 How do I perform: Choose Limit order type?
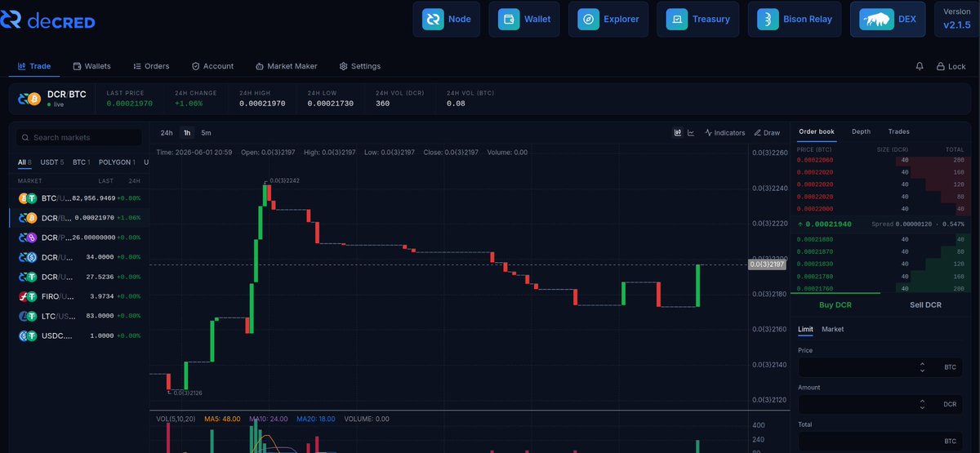(x=805, y=329)
